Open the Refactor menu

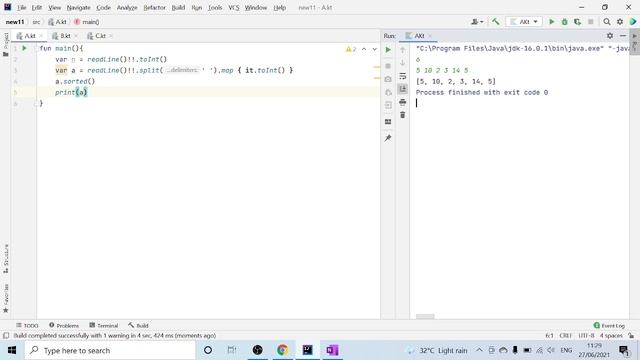[x=154, y=7]
